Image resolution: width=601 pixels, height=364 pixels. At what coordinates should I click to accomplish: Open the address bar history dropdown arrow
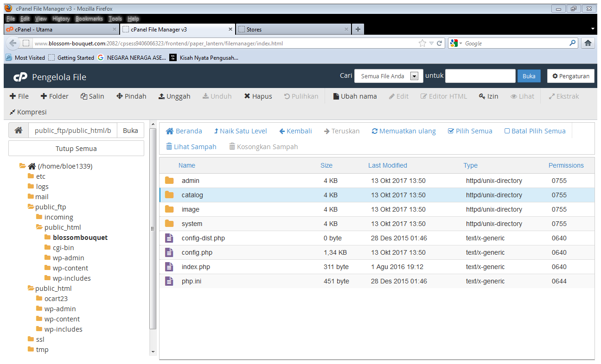[x=431, y=43]
